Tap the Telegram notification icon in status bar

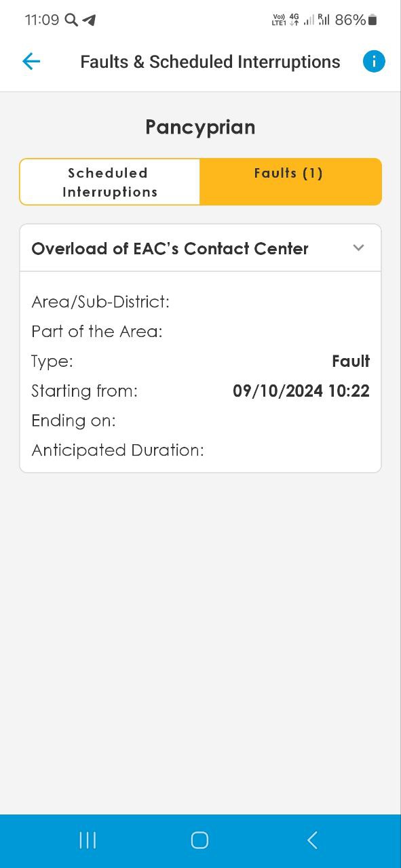pos(89,20)
